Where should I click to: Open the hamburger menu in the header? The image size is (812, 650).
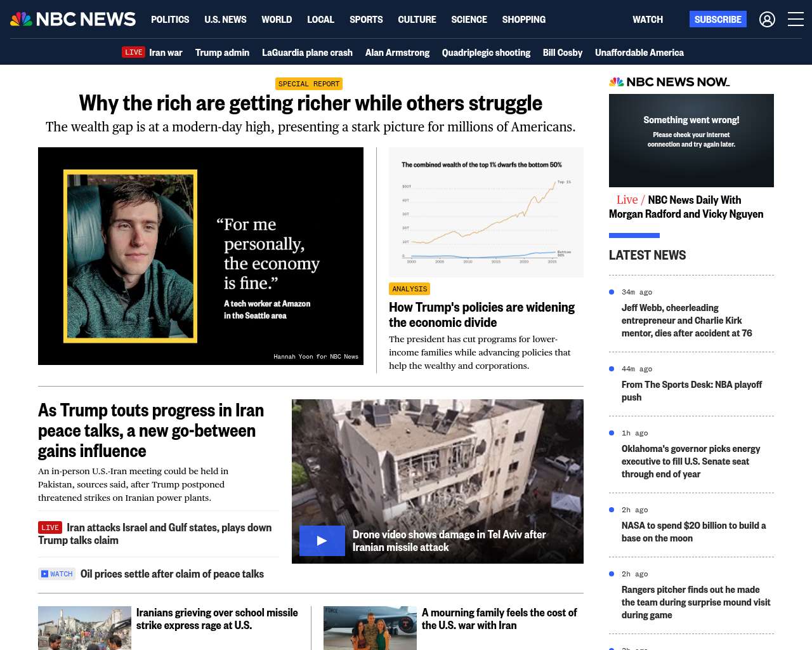pos(796,20)
